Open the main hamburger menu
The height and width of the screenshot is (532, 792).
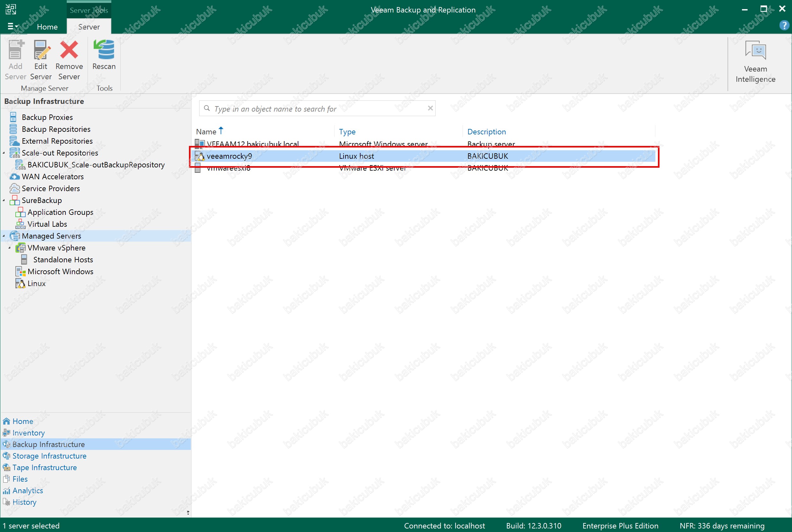[12, 27]
